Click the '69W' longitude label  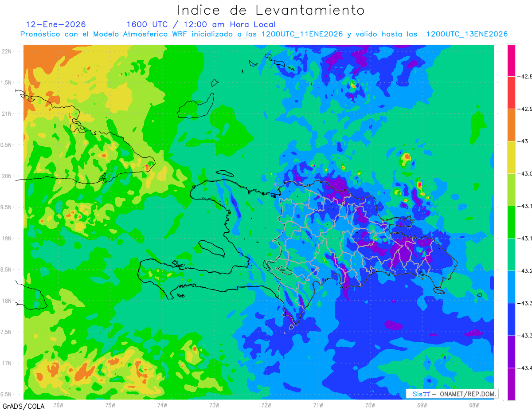(422, 405)
